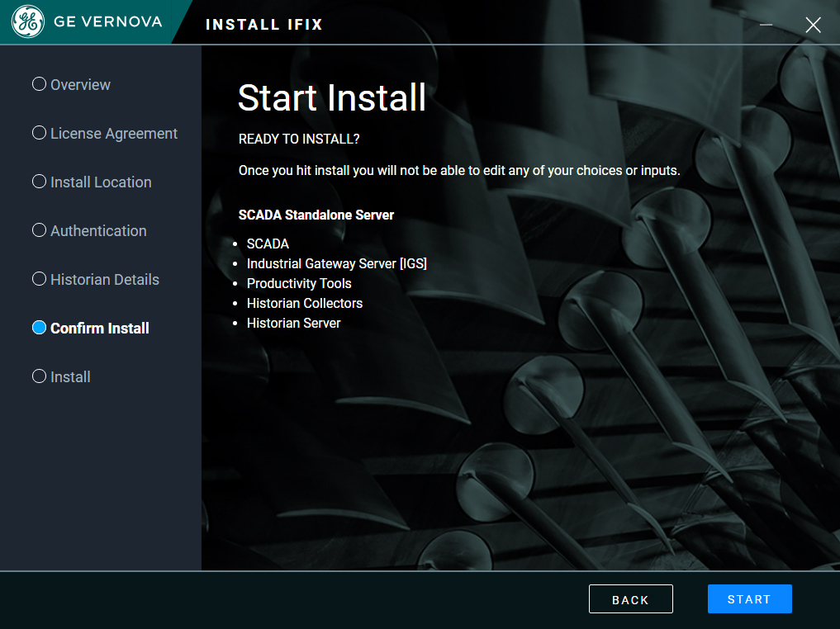
Task: Open the License Agreement step label
Action: pos(114,133)
